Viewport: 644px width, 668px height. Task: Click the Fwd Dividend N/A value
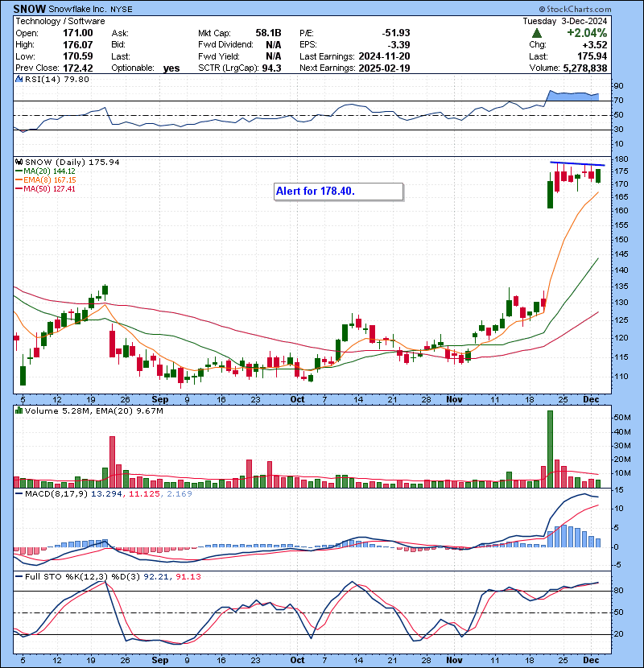coord(273,44)
